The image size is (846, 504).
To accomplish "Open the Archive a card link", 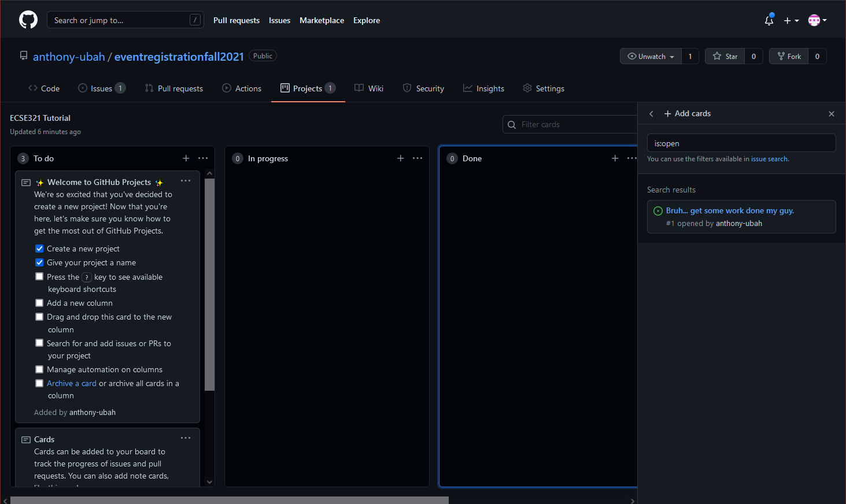I will (x=72, y=383).
